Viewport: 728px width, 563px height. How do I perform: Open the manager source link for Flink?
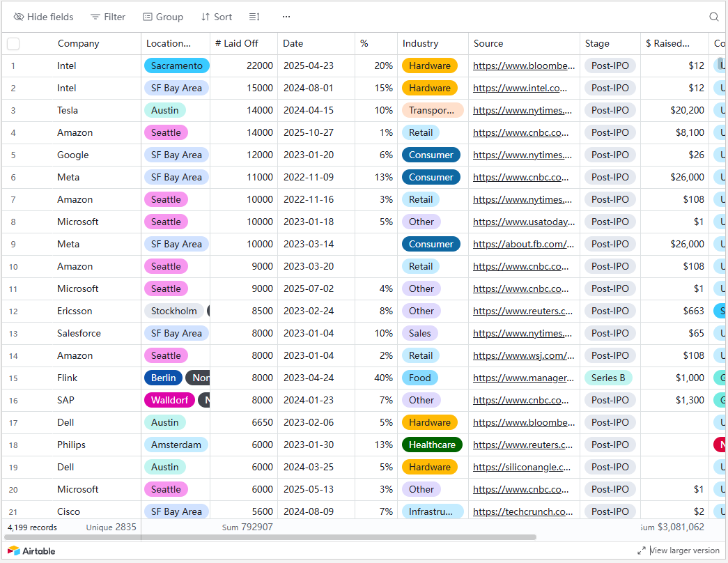click(x=523, y=378)
